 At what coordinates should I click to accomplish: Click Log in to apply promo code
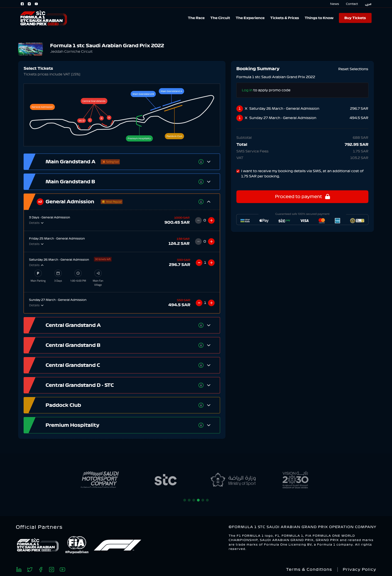pyautogui.click(x=247, y=90)
